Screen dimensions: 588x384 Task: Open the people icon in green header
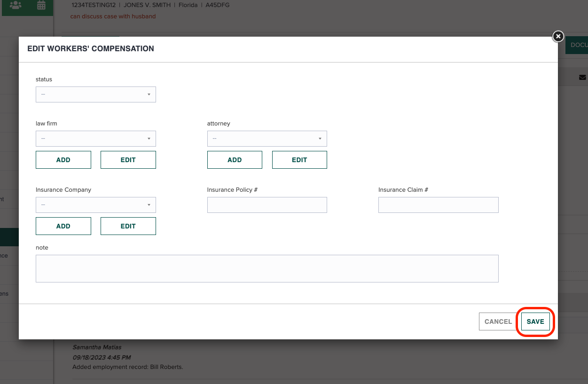tap(16, 6)
